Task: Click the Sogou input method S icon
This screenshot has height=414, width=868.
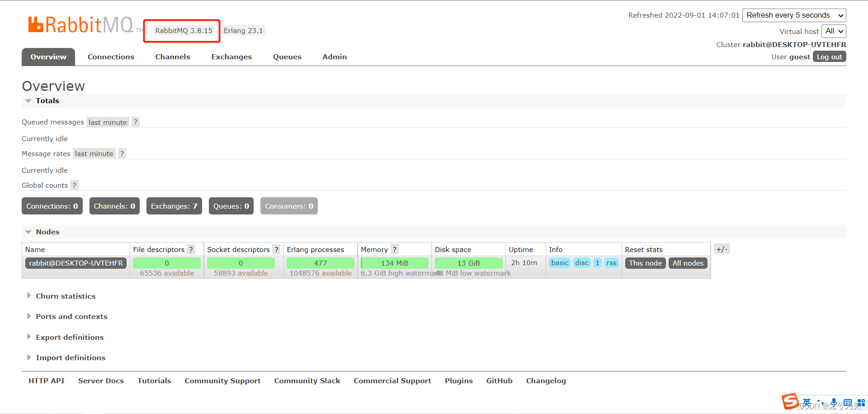Action: (x=790, y=401)
